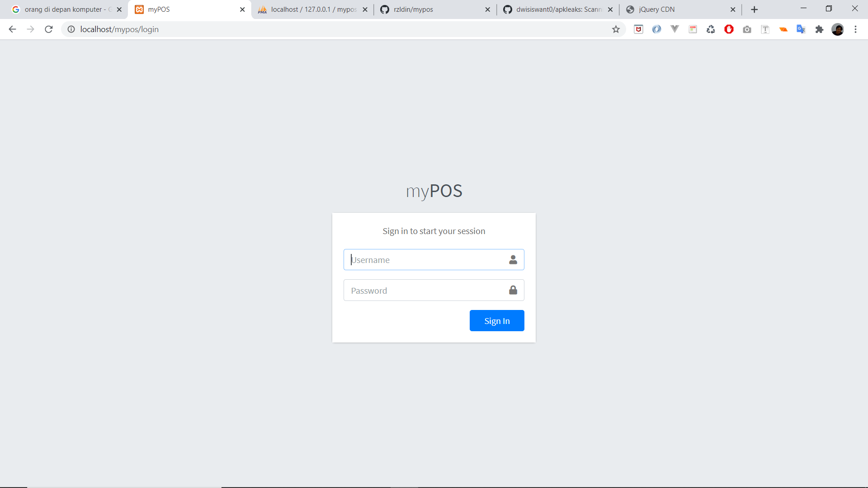Click the person icon in the Username field

(x=513, y=260)
